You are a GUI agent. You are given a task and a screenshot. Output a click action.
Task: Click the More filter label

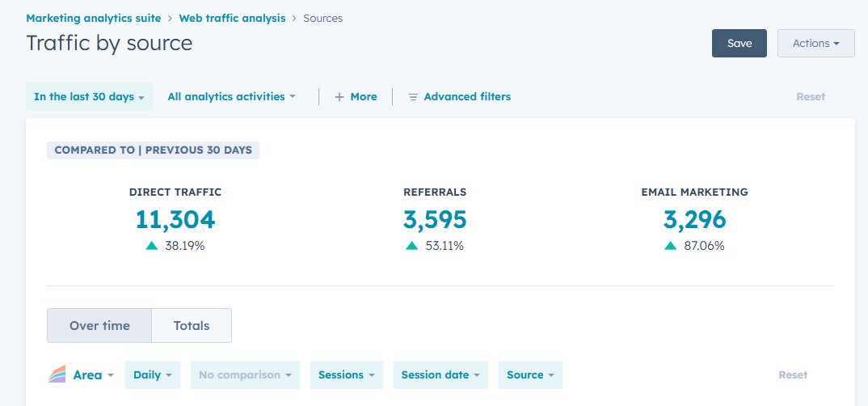[x=364, y=97]
